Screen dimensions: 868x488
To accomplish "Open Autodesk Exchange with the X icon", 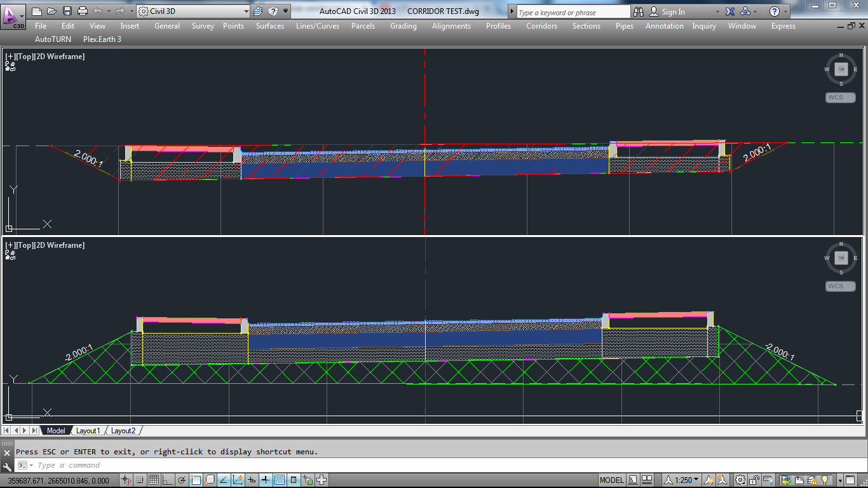I will [730, 11].
